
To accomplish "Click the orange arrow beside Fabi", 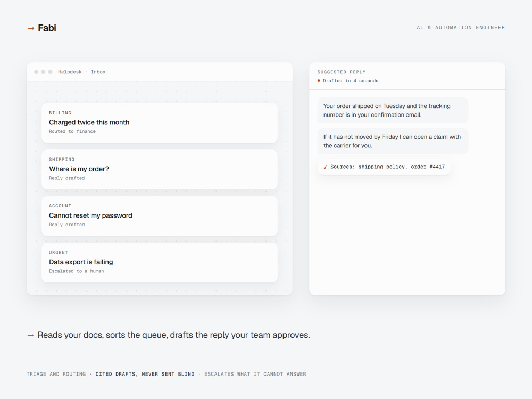I will [x=30, y=29].
